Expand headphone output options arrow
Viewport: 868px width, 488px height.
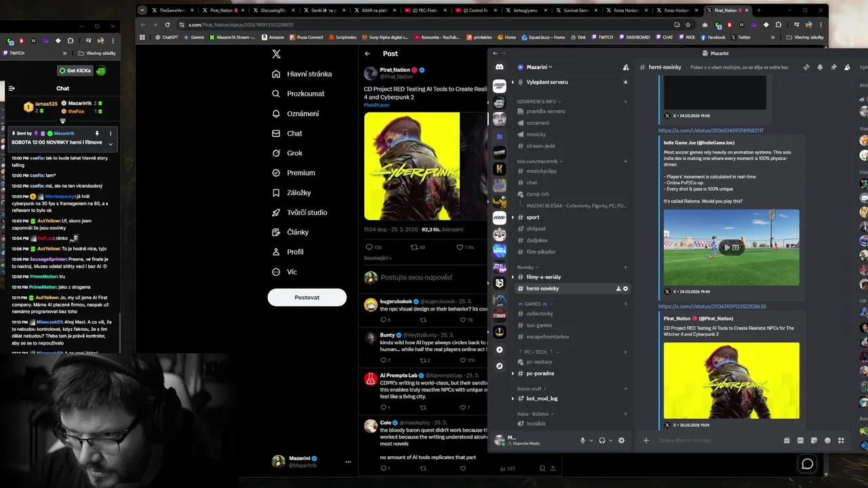(610, 441)
